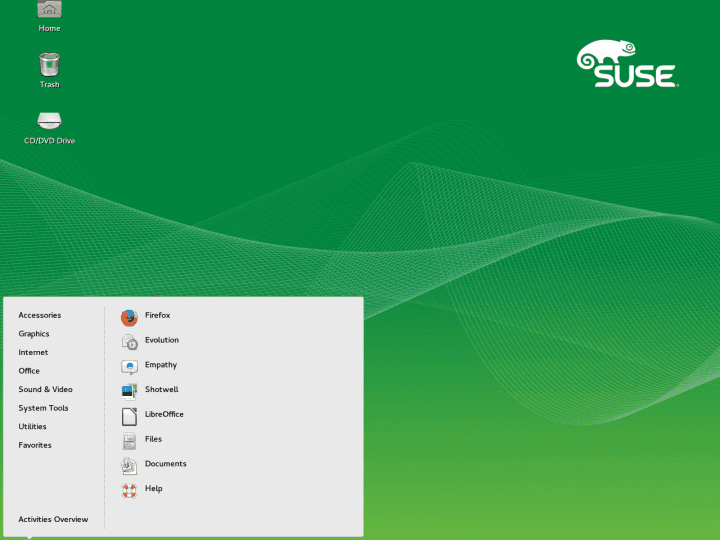Open the Activities Overview
This screenshot has height=540, width=720.
[53, 519]
